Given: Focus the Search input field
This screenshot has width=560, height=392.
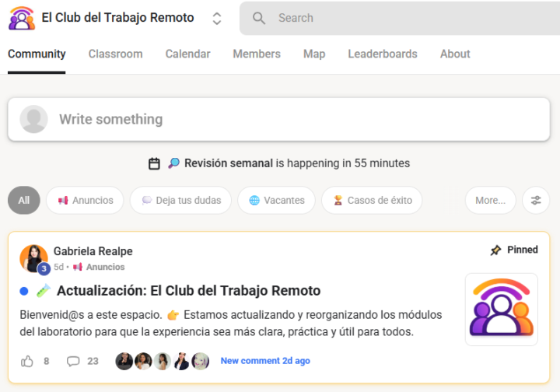Looking at the screenshot, I should coord(399,18).
